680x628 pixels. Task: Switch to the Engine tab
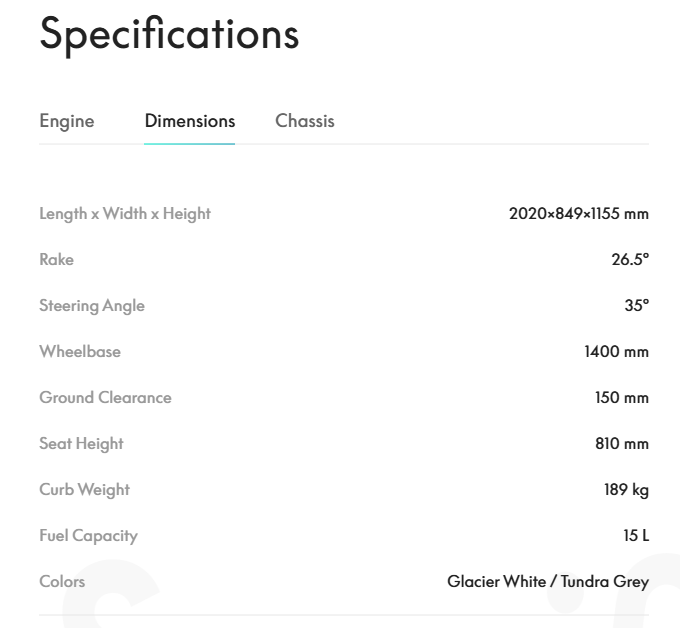click(x=67, y=121)
